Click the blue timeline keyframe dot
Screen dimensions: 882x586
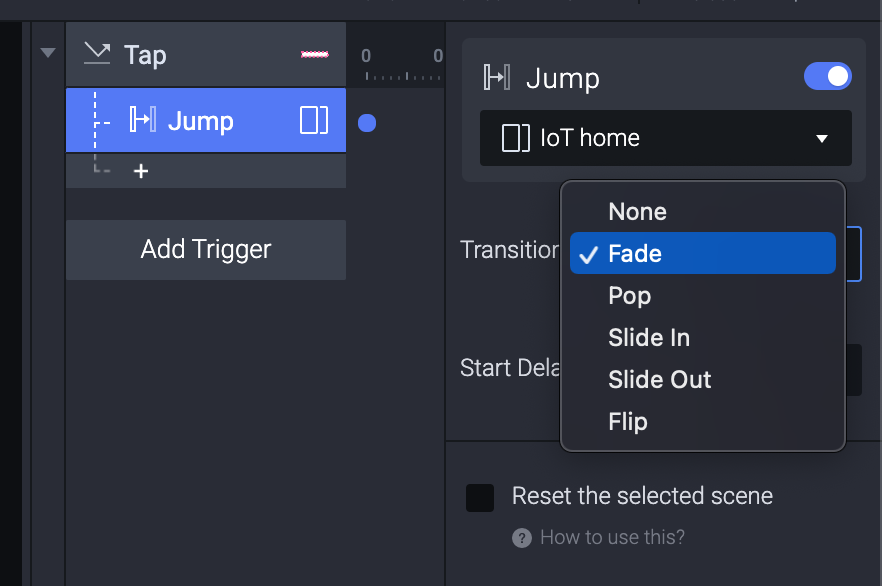tap(367, 123)
